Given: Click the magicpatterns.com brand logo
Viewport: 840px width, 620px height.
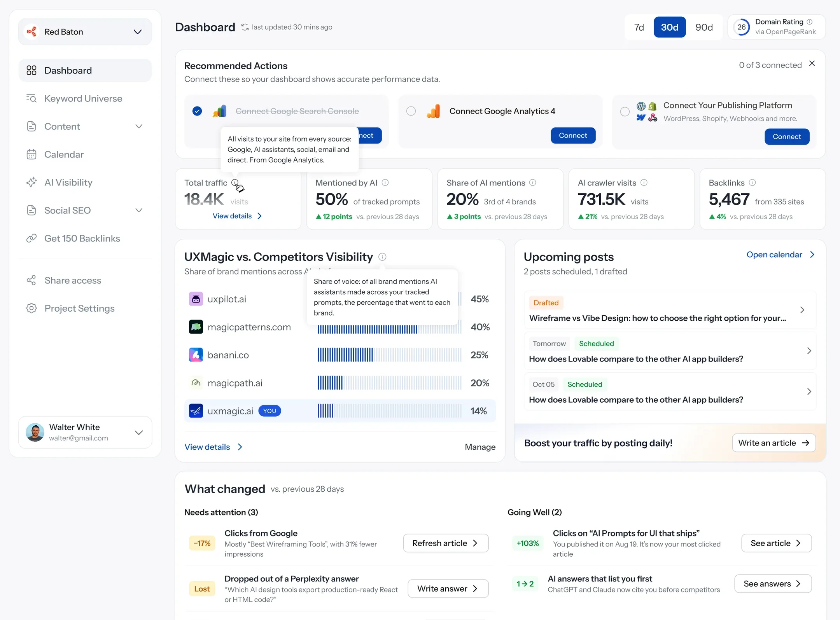Looking at the screenshot, I should coord(196,327).
